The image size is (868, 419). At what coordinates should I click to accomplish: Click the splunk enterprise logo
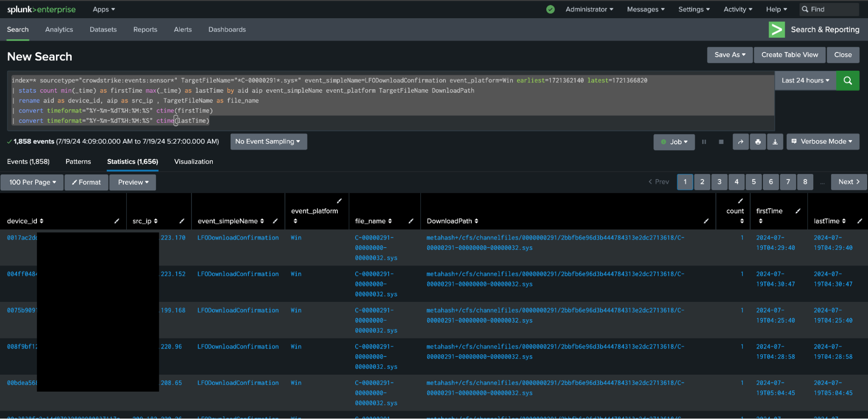click(41, 10)
